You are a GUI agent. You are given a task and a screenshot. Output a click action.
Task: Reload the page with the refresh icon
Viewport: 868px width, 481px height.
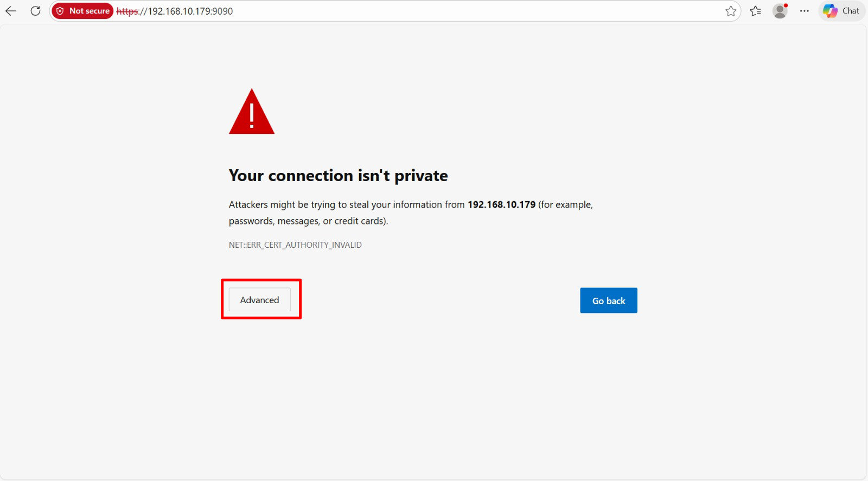pyautogui.click(x=35, y=11)
